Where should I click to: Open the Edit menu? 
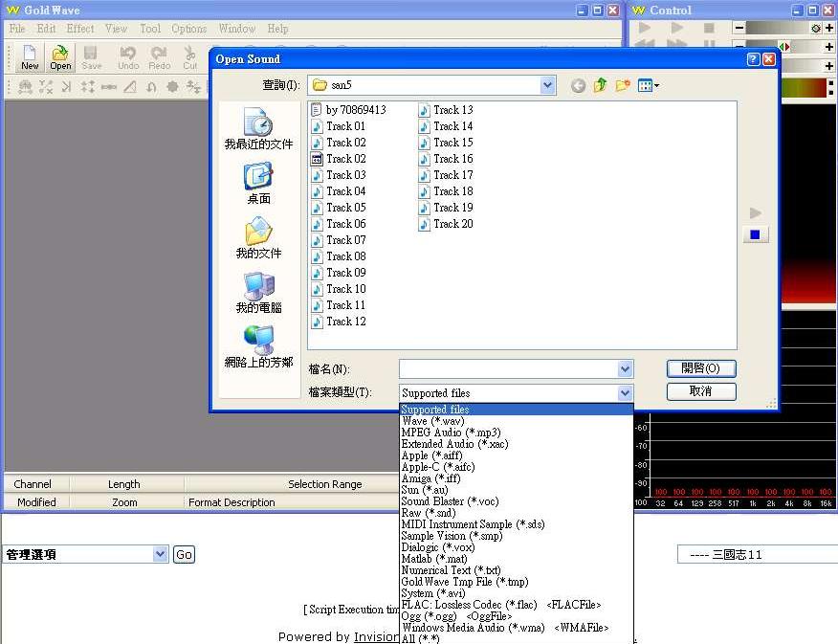click(47, 29)
